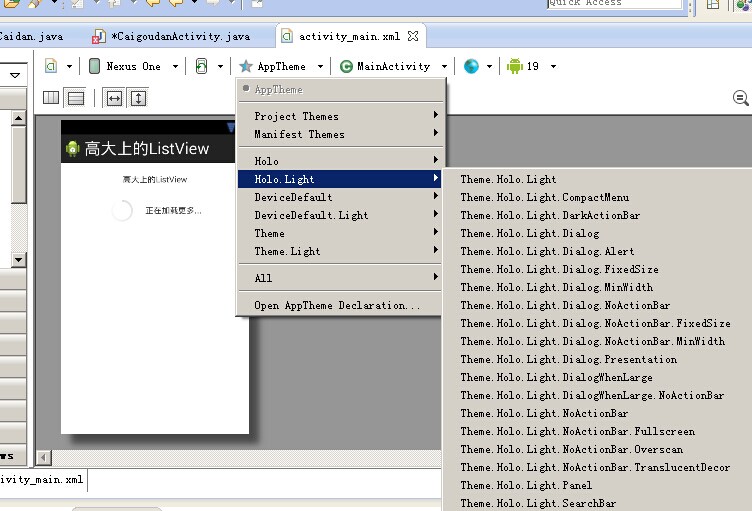Close the activity_main.xml editor tab
The height and width of the screenshot is (511, 752).
413,36
